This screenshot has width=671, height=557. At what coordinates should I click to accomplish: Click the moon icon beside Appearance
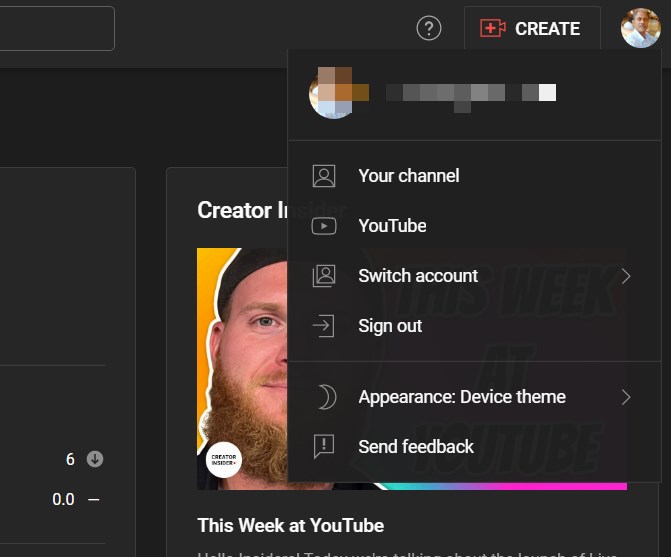tap(327, 397)
